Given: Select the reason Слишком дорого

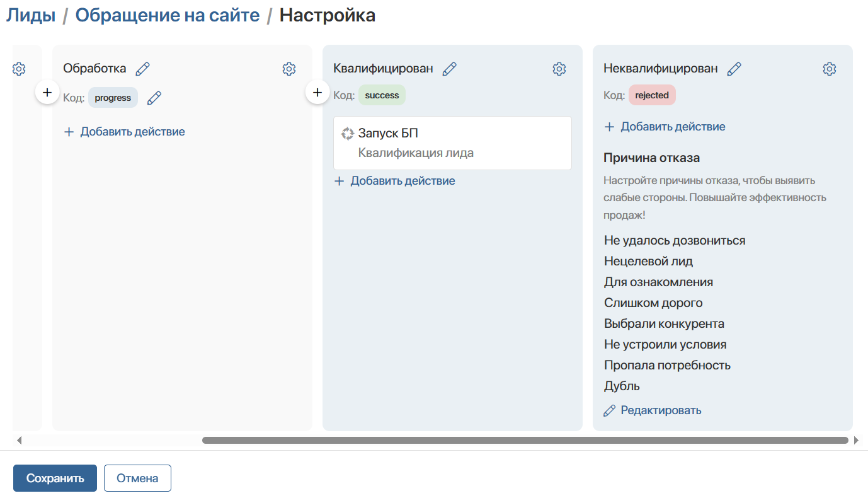Looking at the screenshot, I should click(653, 303).
